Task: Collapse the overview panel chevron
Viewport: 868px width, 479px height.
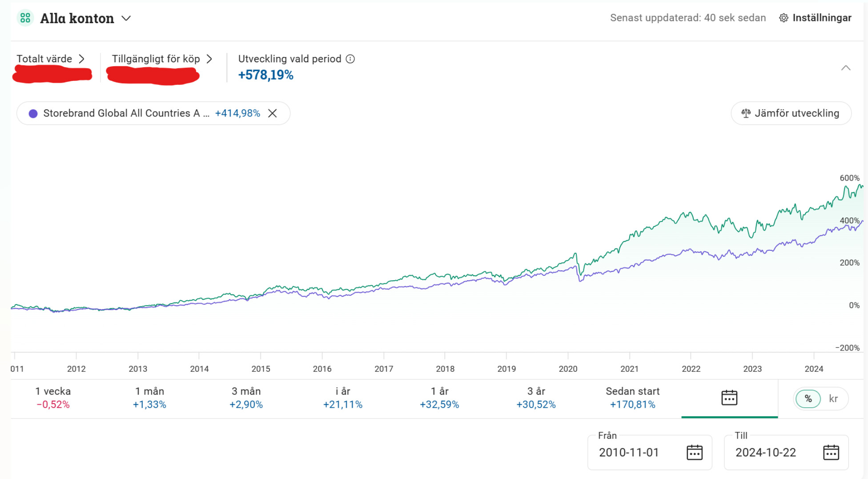Action: tap(845, 68)
